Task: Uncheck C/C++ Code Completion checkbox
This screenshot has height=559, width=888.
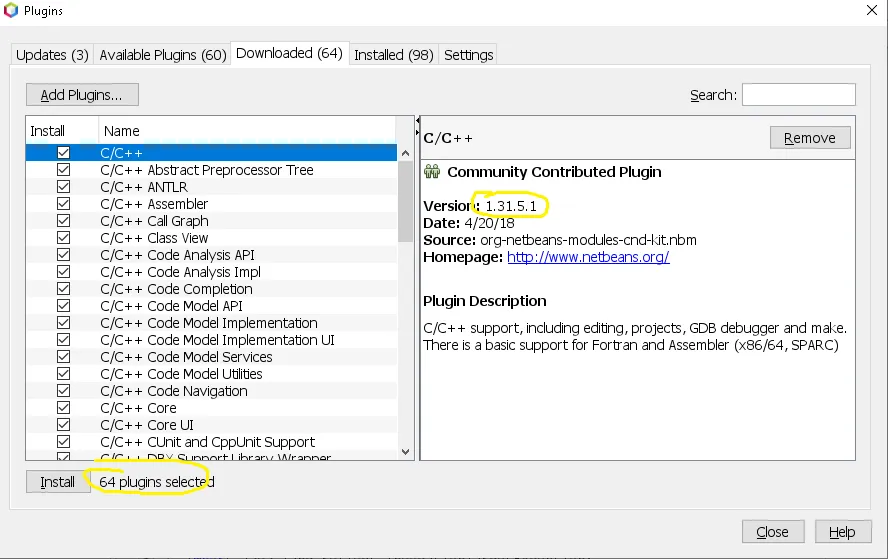Action: click(63, 288)
